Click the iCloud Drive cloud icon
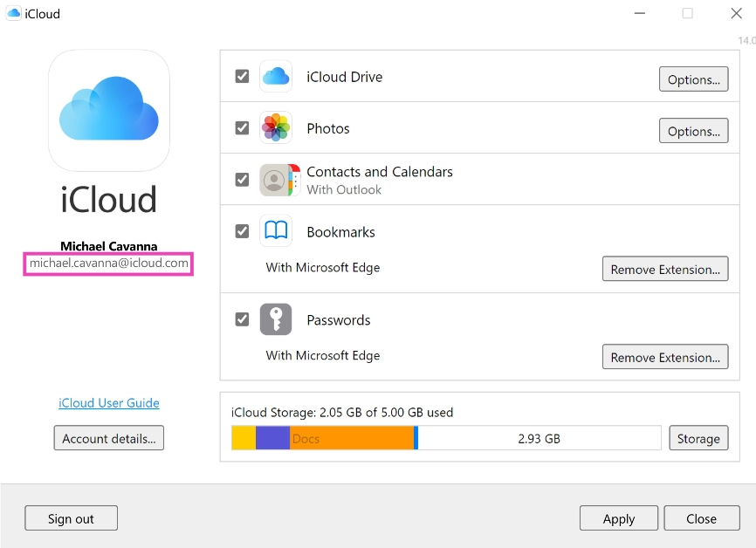Screen dimensions: 756x548 point(276,76)
